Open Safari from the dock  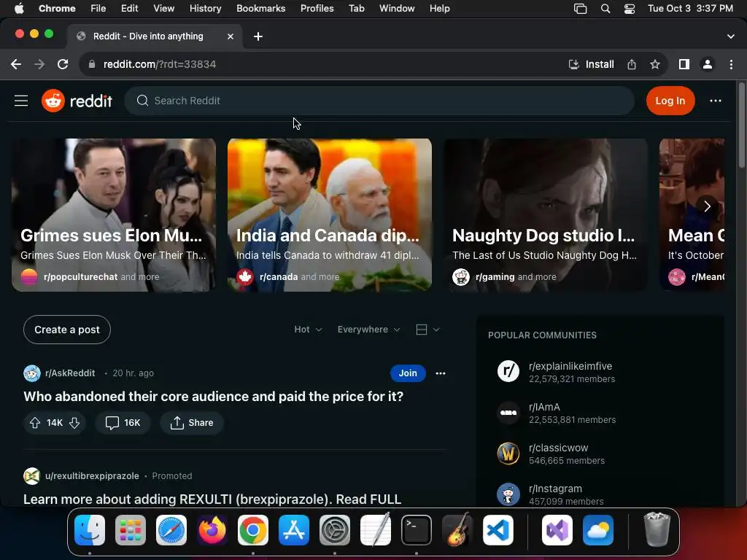click(x=171, y=530)
